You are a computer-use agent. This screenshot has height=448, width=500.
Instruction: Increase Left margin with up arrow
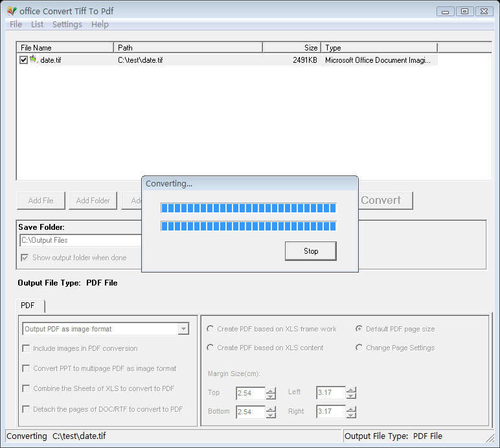[x=351, y=390]
